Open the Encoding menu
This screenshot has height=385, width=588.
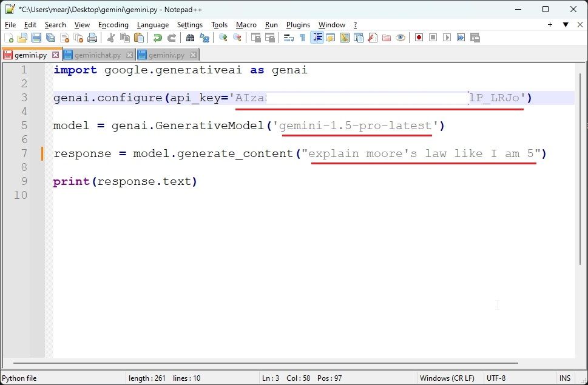[113, 25]
